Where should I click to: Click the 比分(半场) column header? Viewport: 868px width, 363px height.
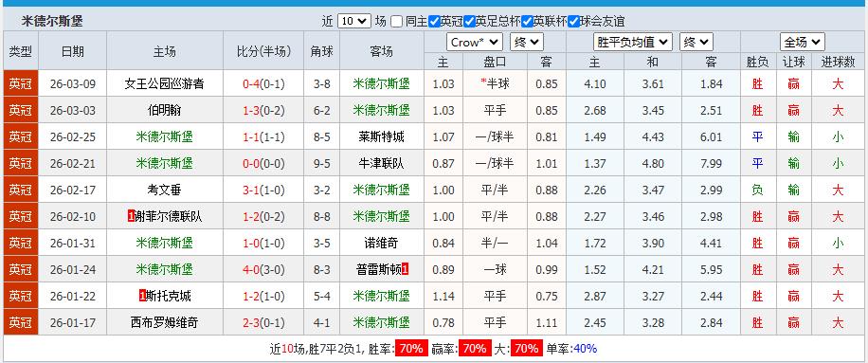point(263,51)
